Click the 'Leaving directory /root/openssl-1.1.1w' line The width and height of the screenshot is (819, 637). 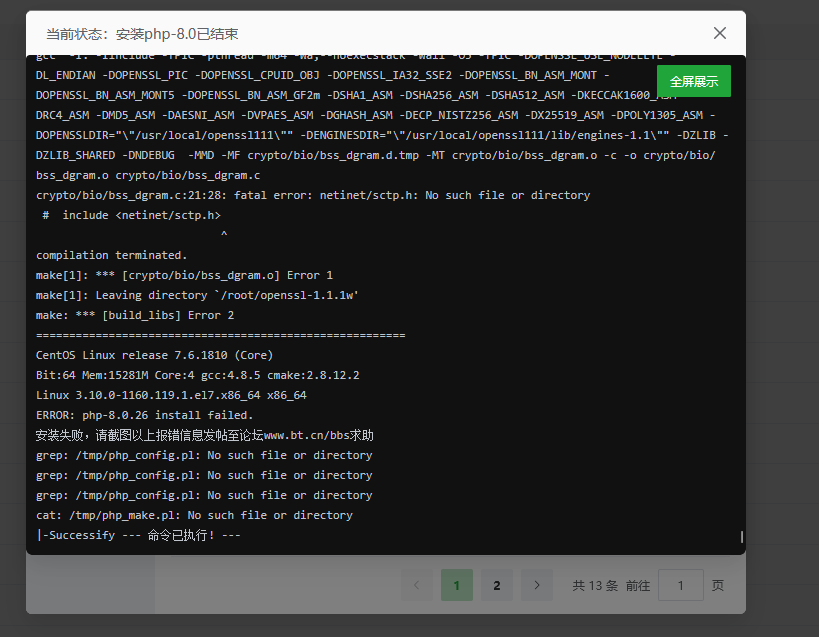tap(197, 296)
